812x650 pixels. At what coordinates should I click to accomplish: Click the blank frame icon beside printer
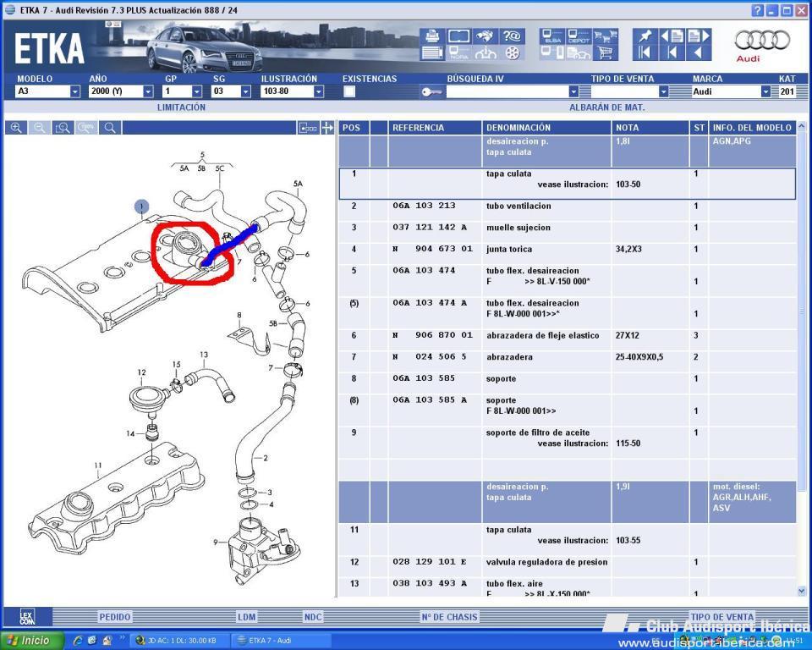pyautogui.click(x=458, y=36)
